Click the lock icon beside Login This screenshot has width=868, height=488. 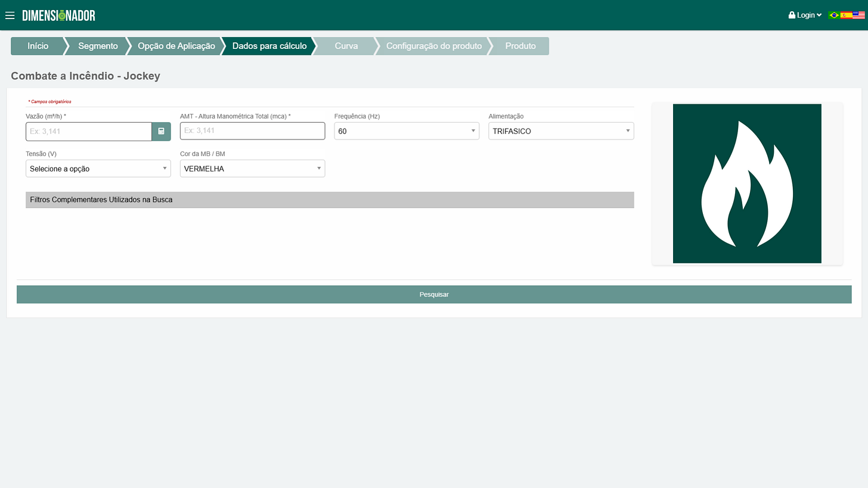pyautogui.click(x=792, y=15)
